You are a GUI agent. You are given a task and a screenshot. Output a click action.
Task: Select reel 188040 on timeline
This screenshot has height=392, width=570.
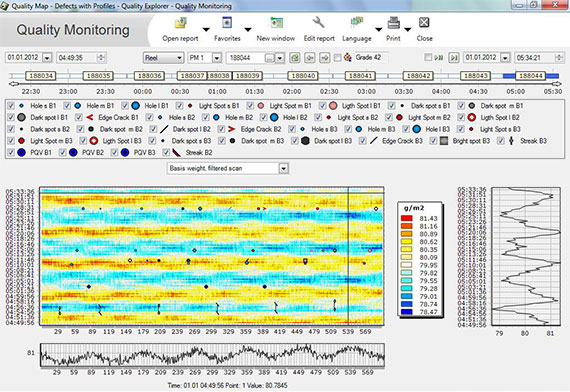coord(303,76)
